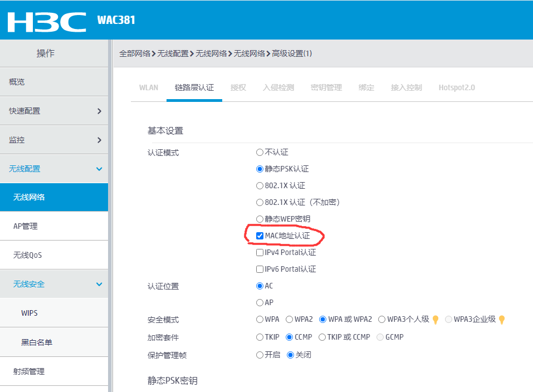This screenshot has height=392, width=533.
Task: Uncheck MAC地址认证 checkbox
Action: (x=260, y=236)
